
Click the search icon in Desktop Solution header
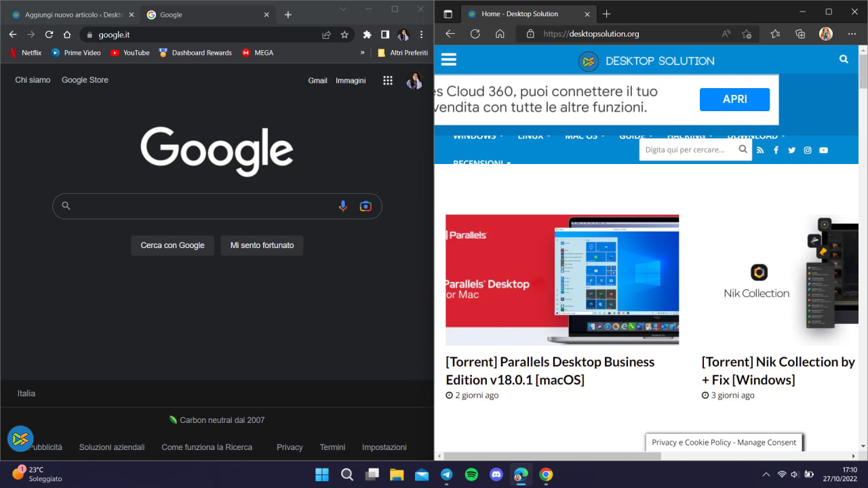coord(844,60)
